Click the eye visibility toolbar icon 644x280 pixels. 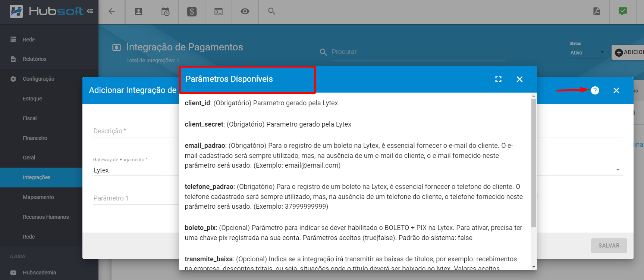click(x=245, y=12)
